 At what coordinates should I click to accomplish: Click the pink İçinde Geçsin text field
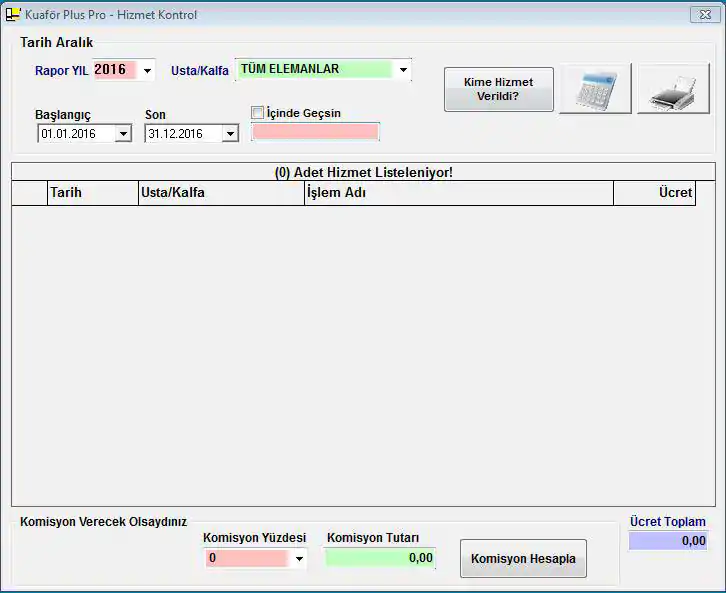pos(315,132)
